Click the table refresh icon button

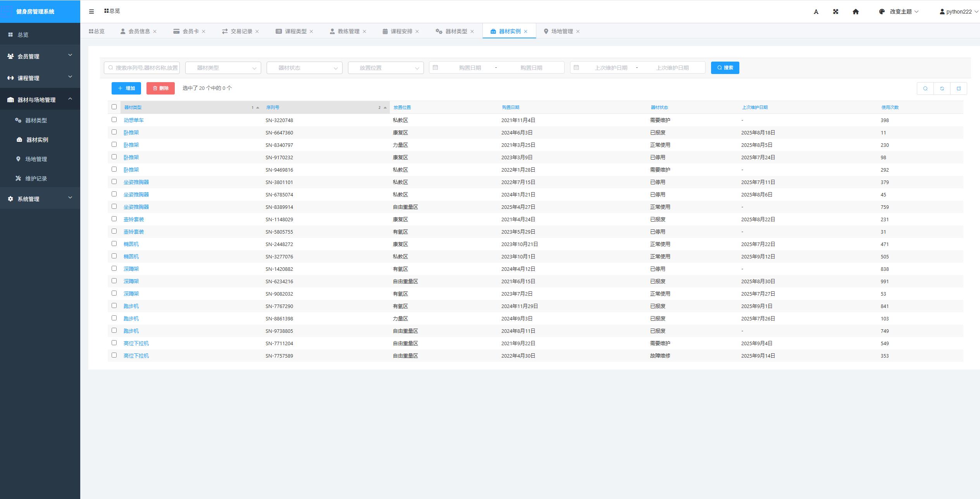[942, 88]
